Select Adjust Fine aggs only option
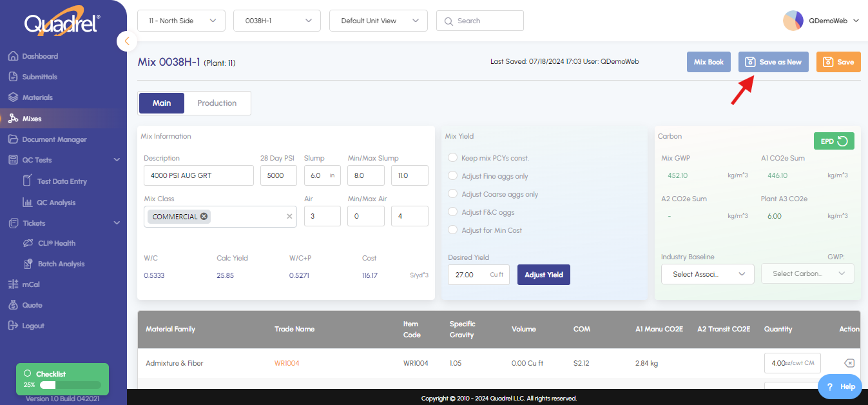The width and height of the screenshot is (868, 405). [453, 176]
